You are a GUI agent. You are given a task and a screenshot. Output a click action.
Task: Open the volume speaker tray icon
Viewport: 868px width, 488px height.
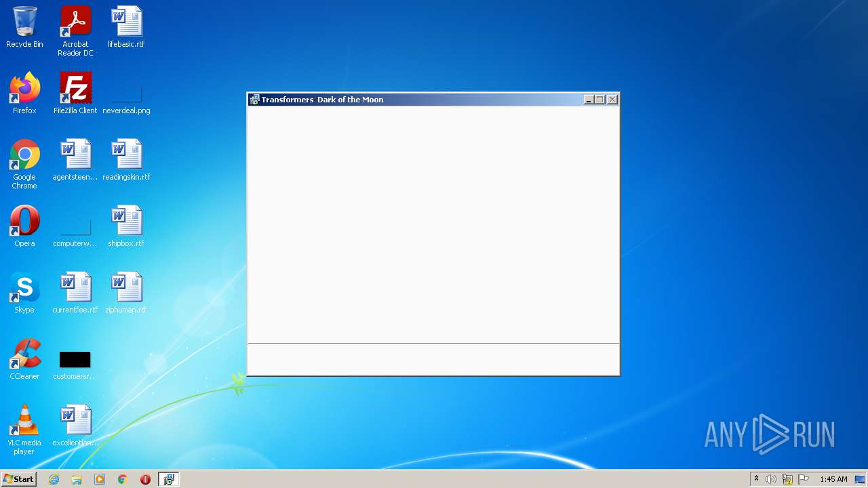pos(771,479)
